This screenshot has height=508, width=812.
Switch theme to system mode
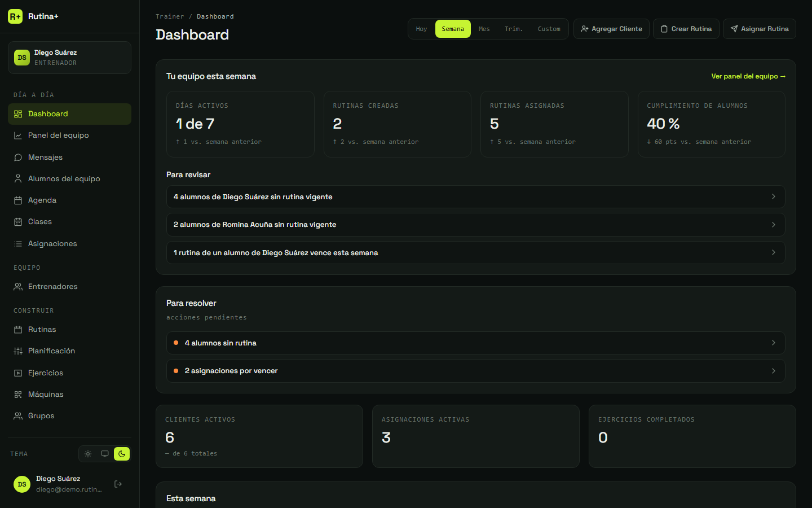tap(105, 454)
